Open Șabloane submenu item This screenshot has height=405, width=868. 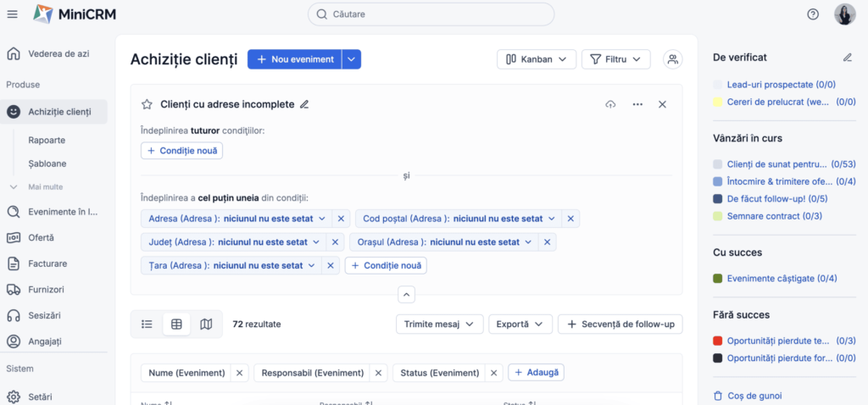click(x=47, y=164)
